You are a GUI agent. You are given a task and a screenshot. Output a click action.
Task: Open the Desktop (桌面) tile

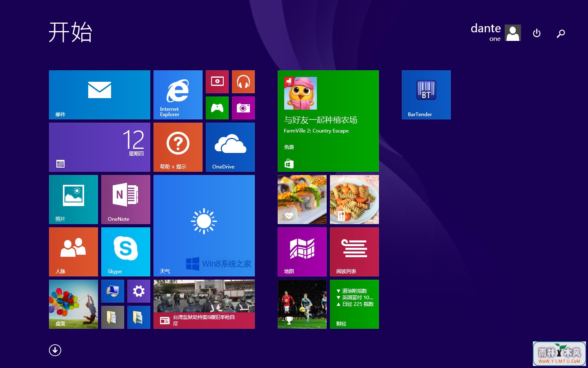pyautogui.click(x=73, y=304)
